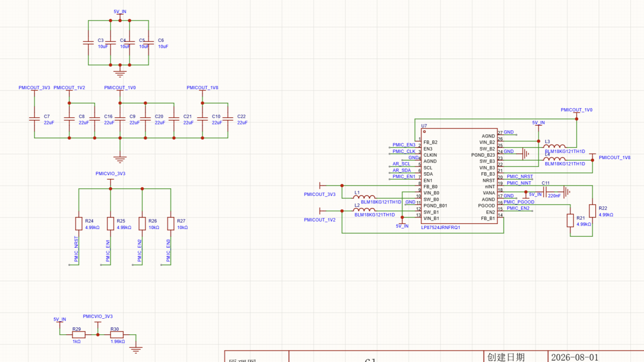Viewport: 644px width, 362px height.
Task: Click the PGND_B01 pin name on U7
Action: 435,205
